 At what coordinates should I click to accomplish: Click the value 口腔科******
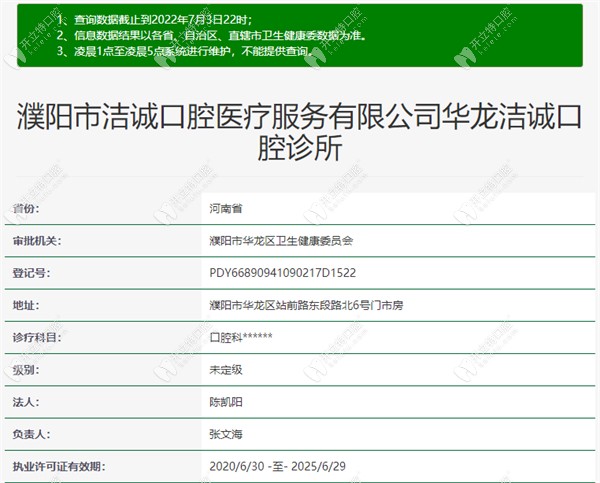(x=241, y=337)
